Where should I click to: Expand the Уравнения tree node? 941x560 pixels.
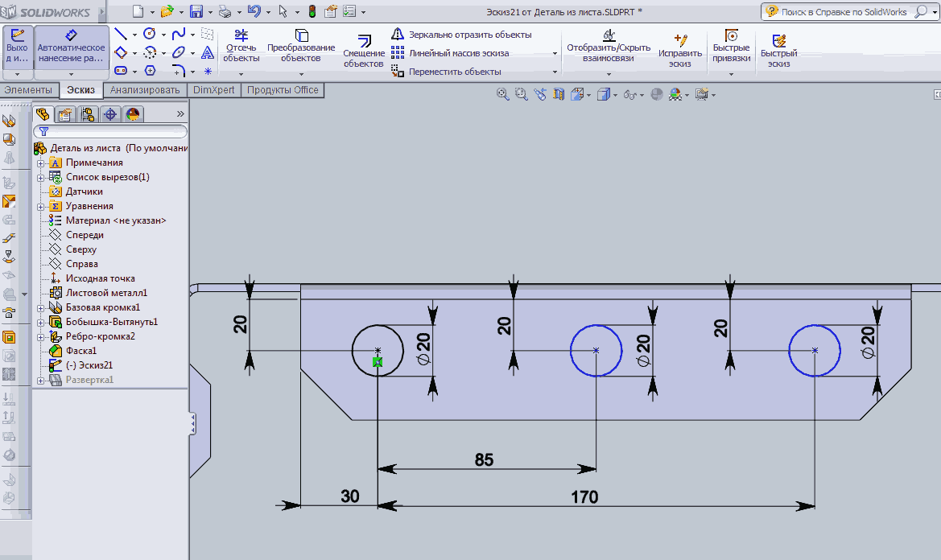[40, 206]
